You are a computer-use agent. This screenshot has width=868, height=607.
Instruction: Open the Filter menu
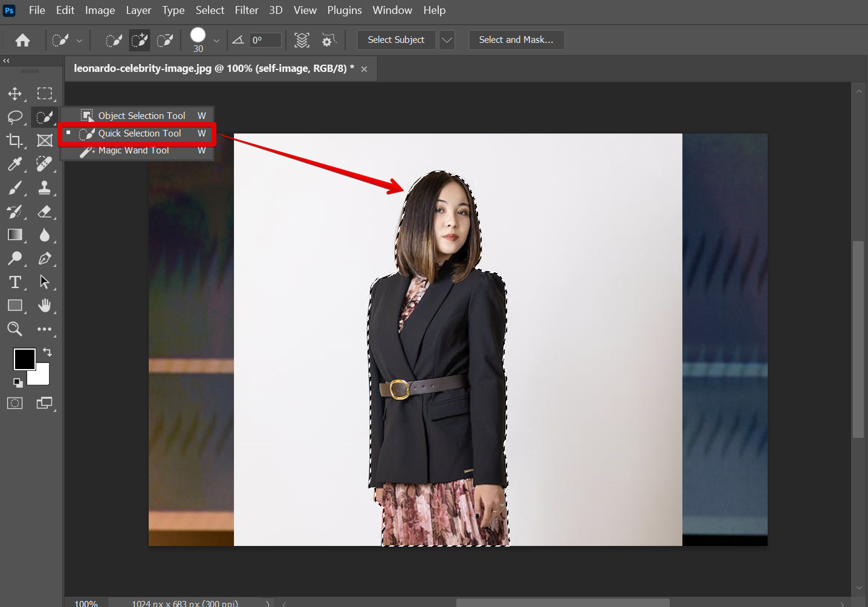coord(246,10)
